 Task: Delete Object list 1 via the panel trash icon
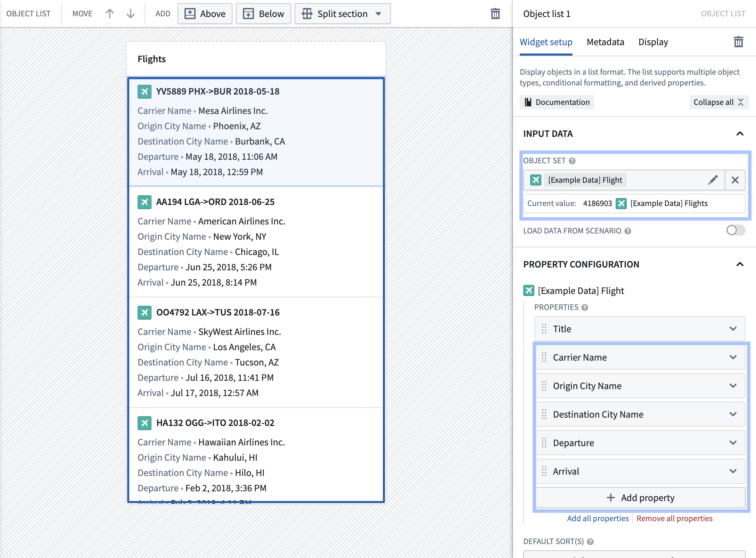click(x=738, y=42)
